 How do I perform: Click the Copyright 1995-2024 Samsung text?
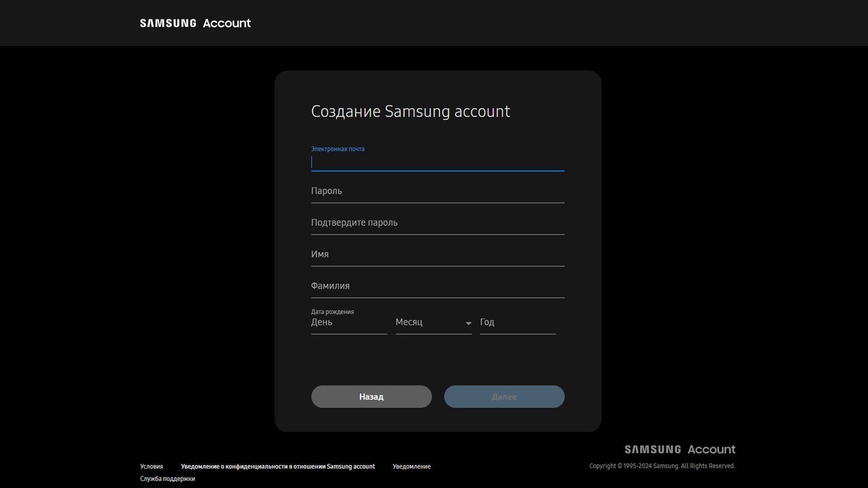coord(662,466)
